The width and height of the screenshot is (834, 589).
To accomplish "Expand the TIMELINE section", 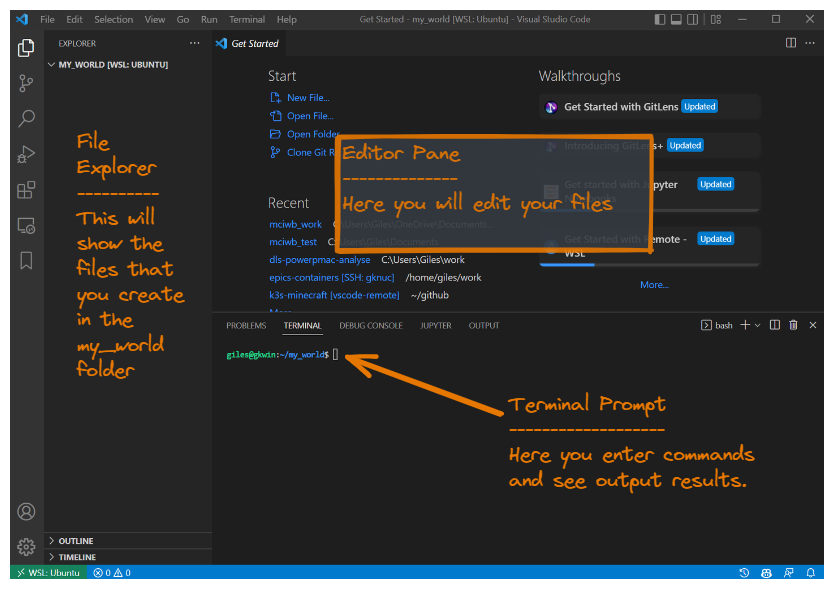I will click(x=77, y=557).
